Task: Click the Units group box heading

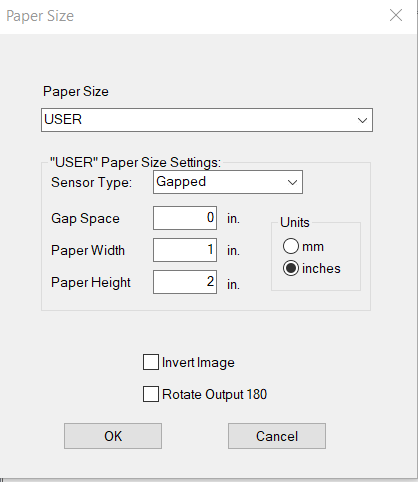Action: tap(295, 222)
